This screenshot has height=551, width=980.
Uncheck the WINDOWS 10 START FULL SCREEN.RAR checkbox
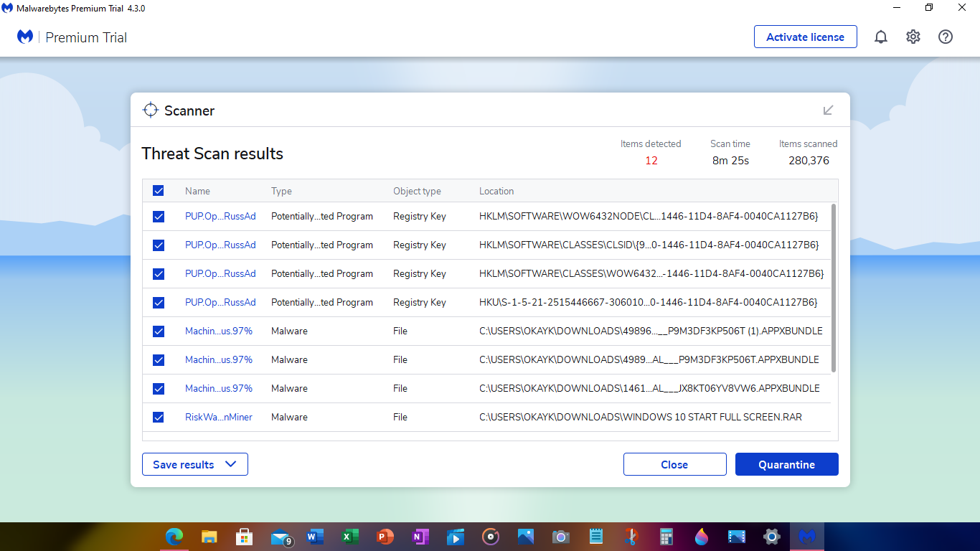point(159,418)
